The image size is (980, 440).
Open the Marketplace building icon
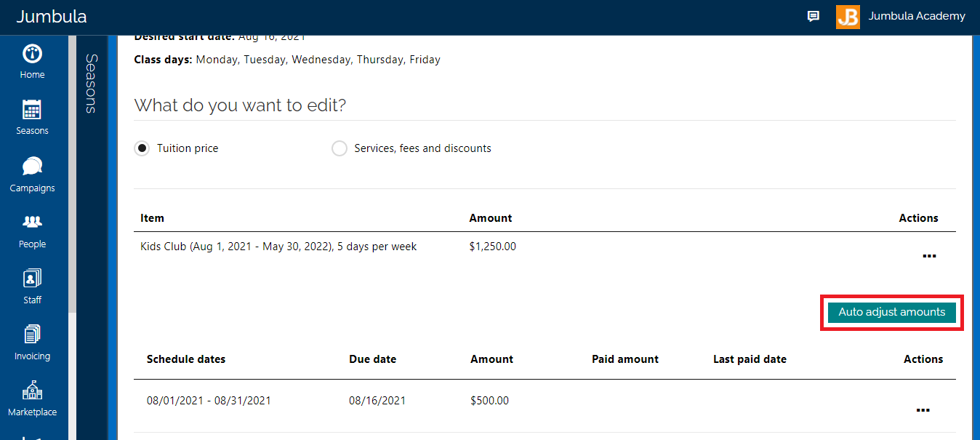32,391
